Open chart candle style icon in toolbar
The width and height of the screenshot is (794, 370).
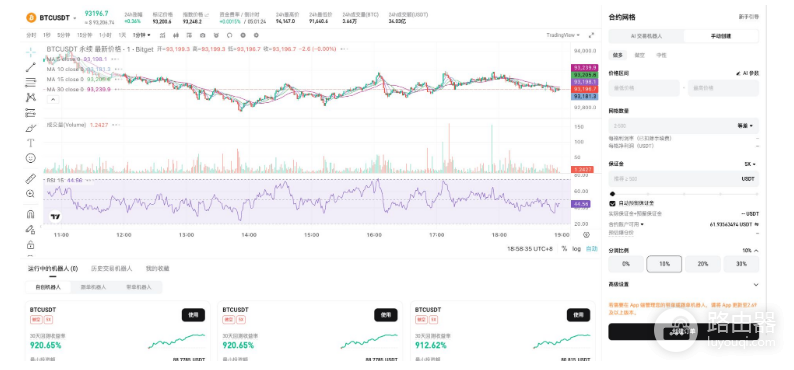click(x=176, y=35)
